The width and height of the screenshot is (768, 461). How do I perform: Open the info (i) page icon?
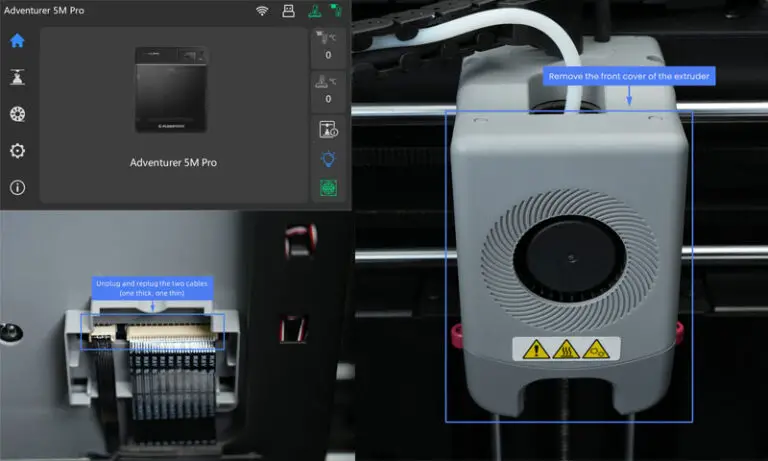tap(17, 188)
